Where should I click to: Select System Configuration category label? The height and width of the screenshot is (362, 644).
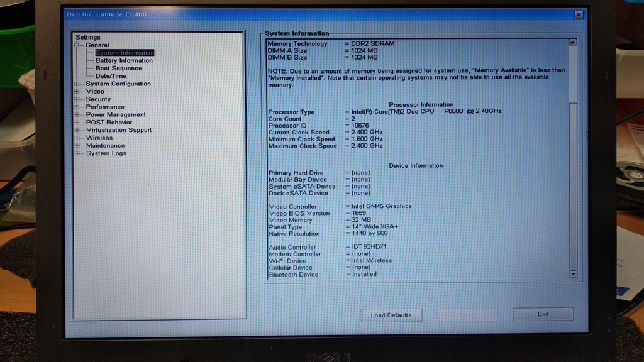118,84
